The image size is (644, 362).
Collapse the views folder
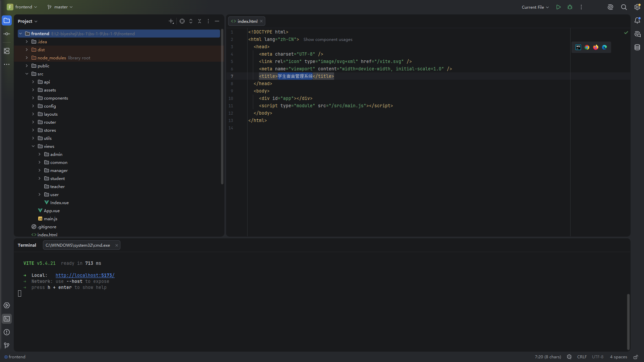(33, 146)
